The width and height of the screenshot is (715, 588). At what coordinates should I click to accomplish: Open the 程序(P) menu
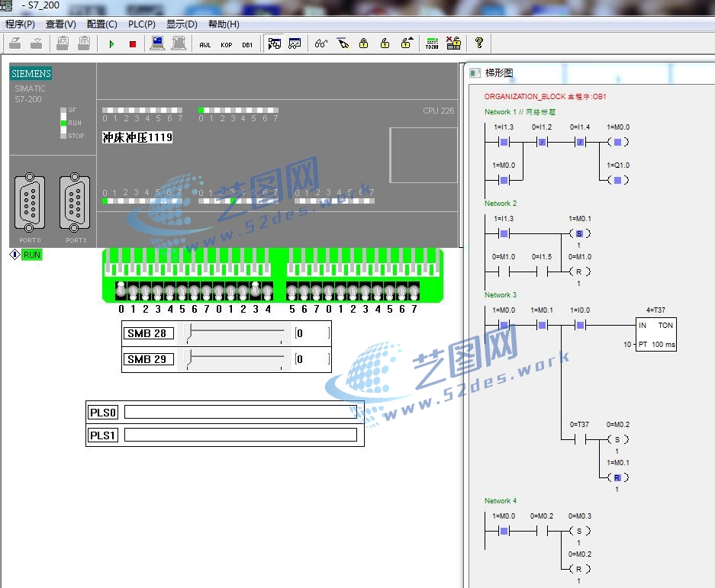click(x=20, y=24)
